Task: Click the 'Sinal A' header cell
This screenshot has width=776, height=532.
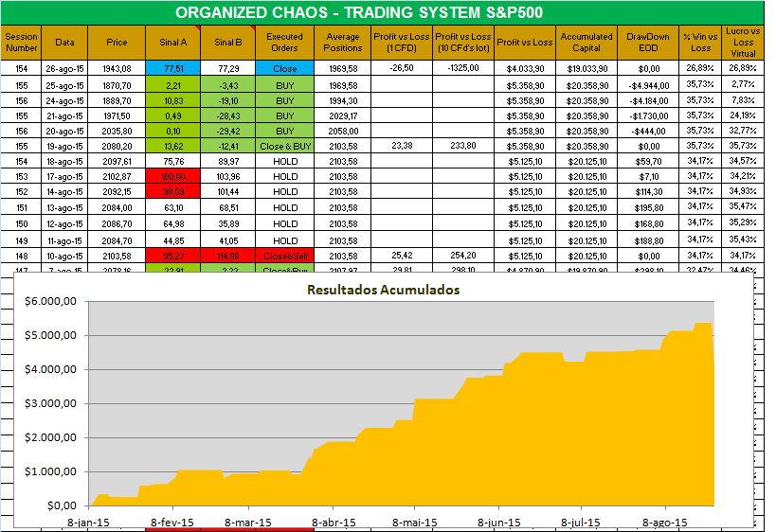Action: pos(173,43)
